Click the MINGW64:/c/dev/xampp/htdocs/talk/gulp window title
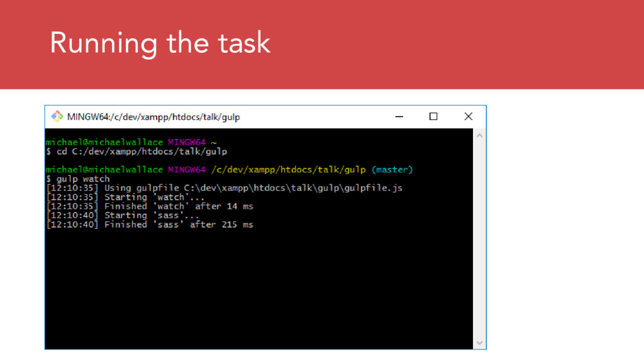 (x=153, y=117)
